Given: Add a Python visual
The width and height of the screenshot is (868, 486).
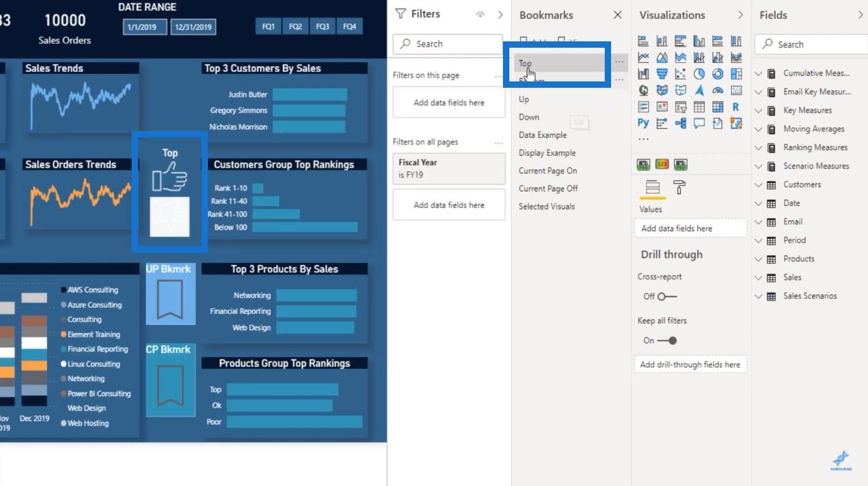Looking at the screenshot, I should click(644, 123).
